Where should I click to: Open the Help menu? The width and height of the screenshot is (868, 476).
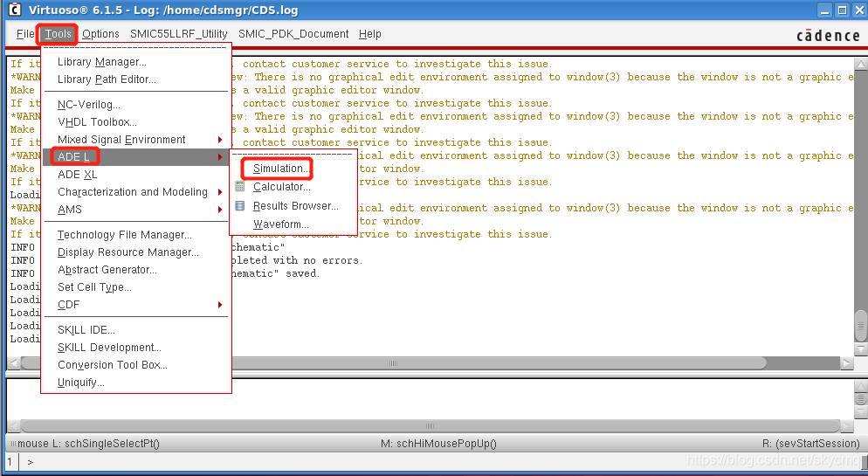click(x=369, y=34)
